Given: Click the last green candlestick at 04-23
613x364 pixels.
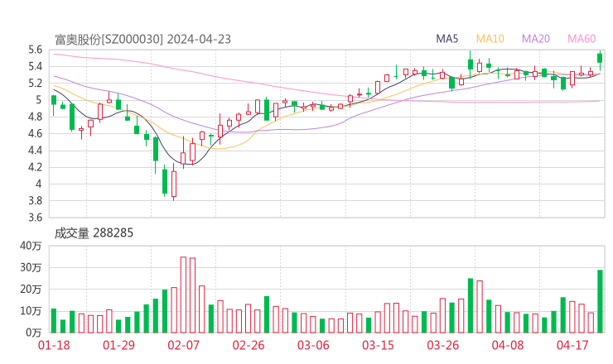Looking at the screenshot, I should tap(600, 59).
